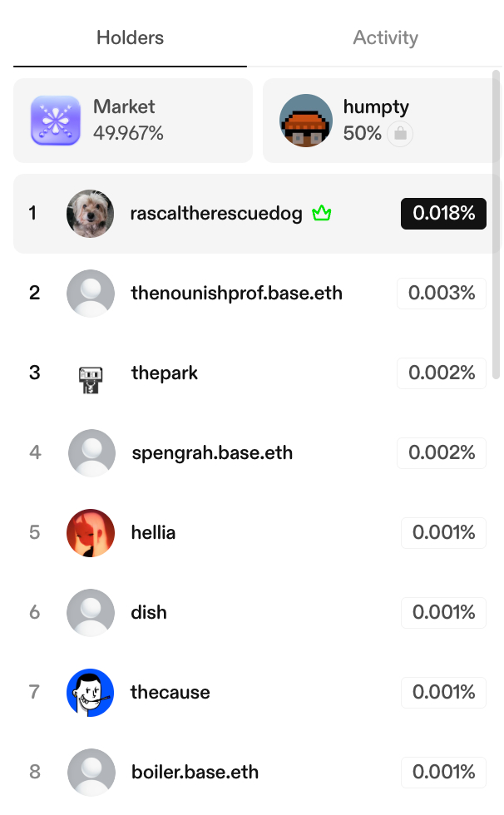504x815 pixels.
Task: Open the spengrah.base.eth holder link
Action: pyautogui.click(x=212, y=453)
